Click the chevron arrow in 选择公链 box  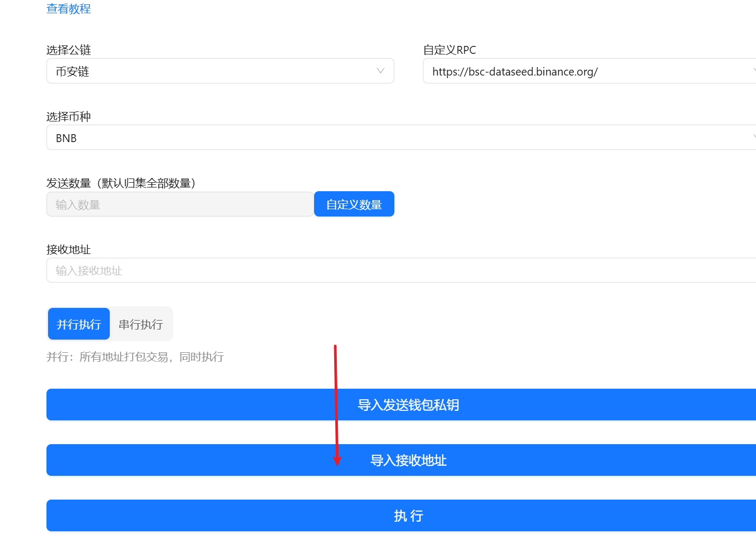click(380, 71)
